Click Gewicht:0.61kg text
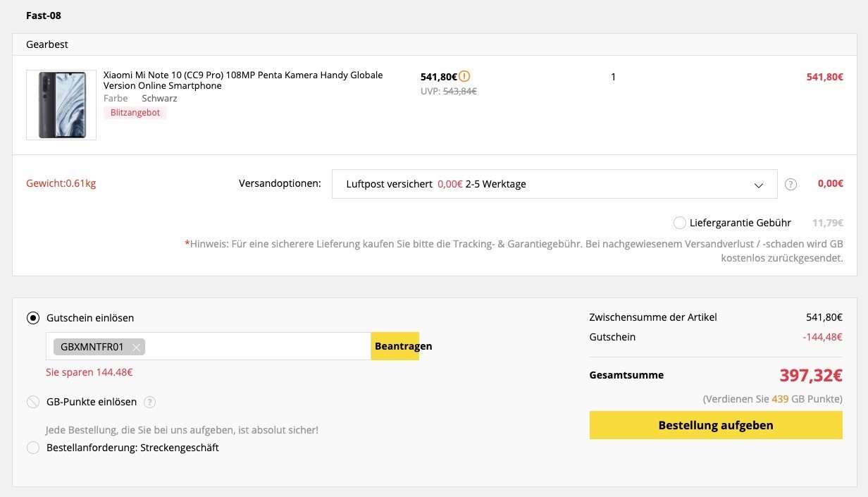The height and width of the screenshot is (497, 868). [61, 184]
